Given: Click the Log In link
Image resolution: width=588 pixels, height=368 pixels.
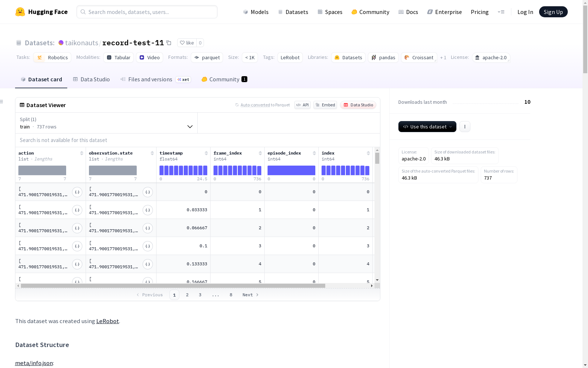Looking at the screenshot, I should [525, 12].
